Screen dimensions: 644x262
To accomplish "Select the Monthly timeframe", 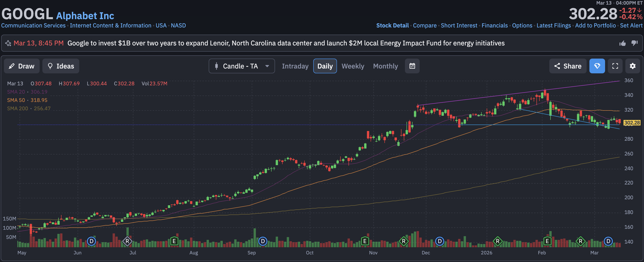I will coord(385,66).
